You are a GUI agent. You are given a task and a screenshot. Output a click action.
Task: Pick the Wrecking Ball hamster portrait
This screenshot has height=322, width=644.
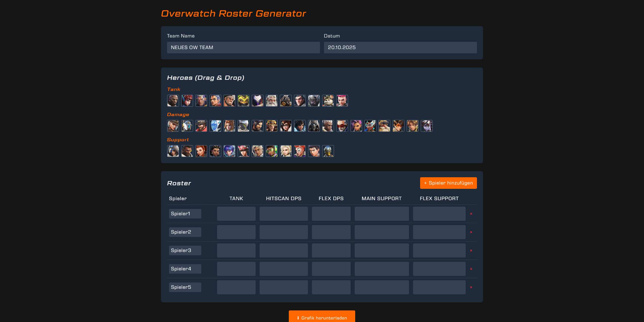click(328, 101)
